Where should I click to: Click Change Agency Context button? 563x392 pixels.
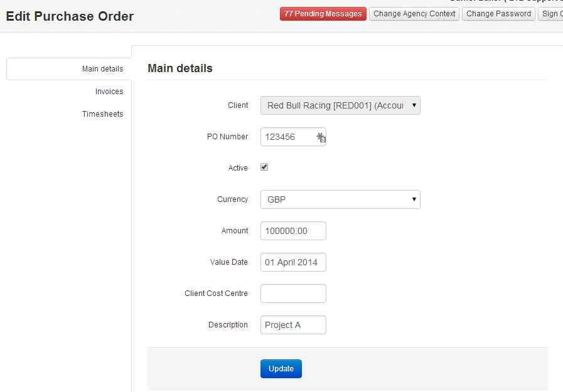[414, 14]
